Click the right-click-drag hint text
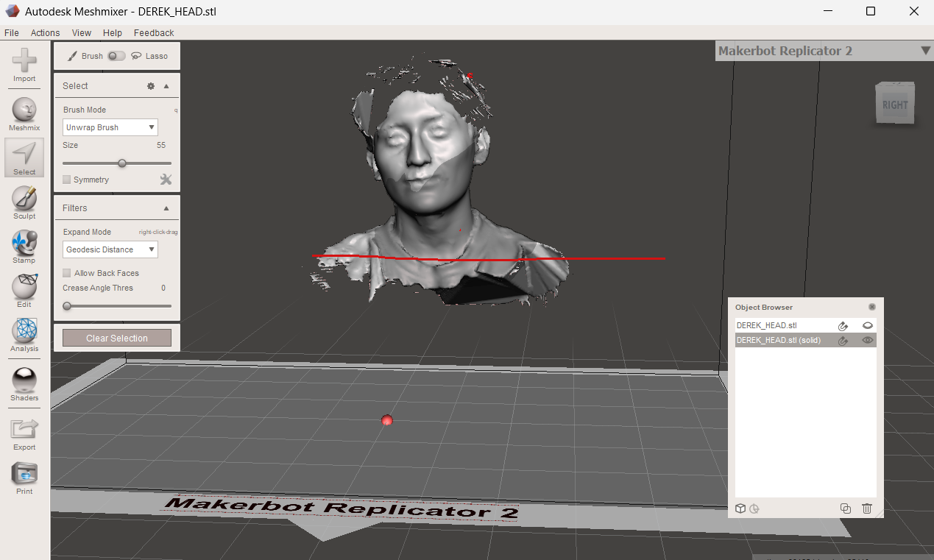Screen dimensions: 934x560 [158, 232]
